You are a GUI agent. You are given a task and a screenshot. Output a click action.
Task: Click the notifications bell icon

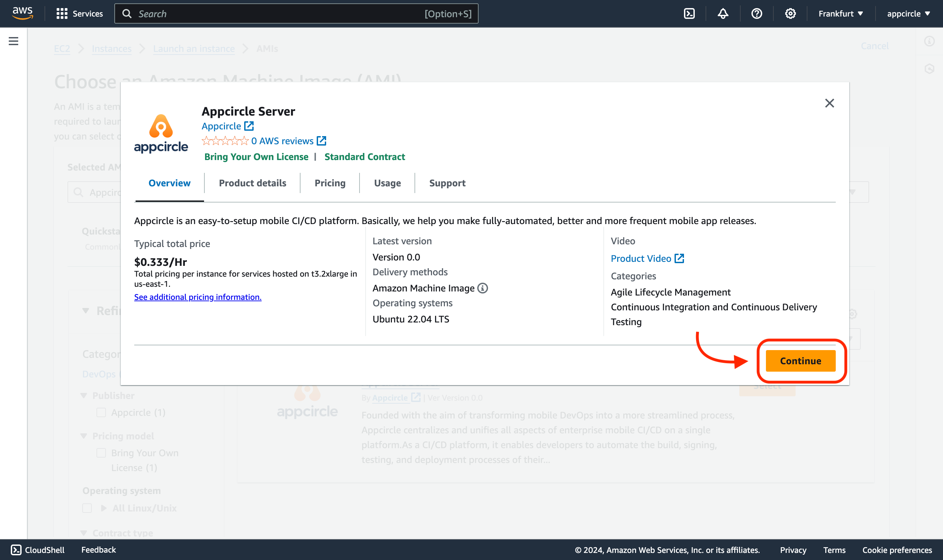tap(723, 13)
